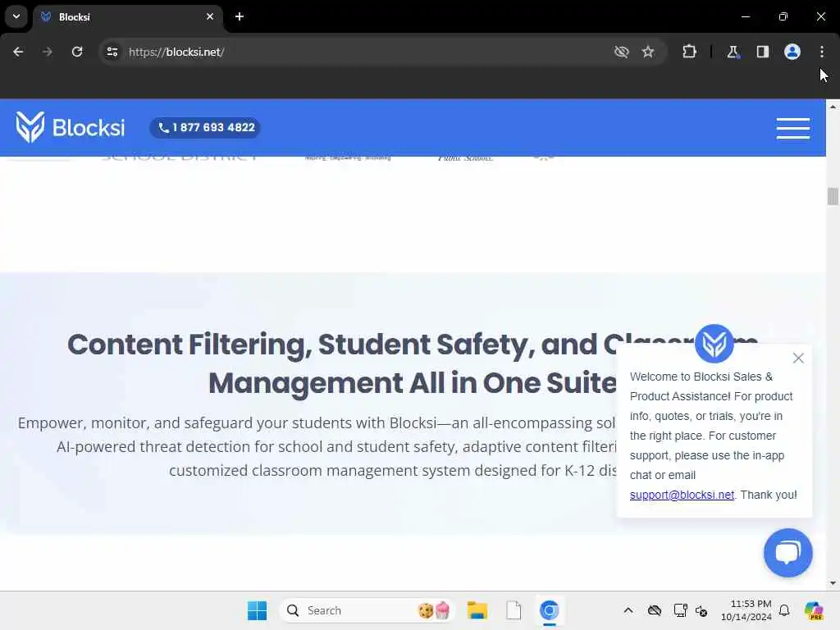
Task: Open the notifications bell
Action: pos(784,610)
